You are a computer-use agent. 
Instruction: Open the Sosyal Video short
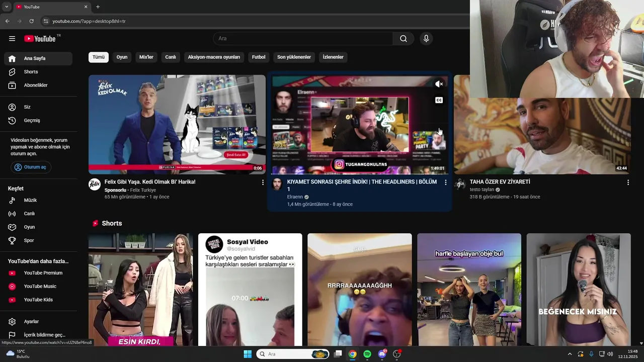(x=250, y=290)
